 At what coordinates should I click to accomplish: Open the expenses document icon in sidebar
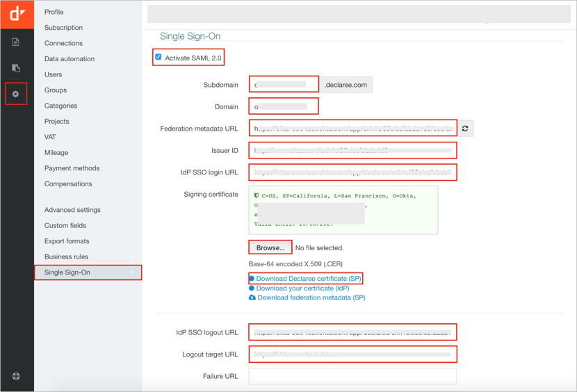click(x=16, y=42)
